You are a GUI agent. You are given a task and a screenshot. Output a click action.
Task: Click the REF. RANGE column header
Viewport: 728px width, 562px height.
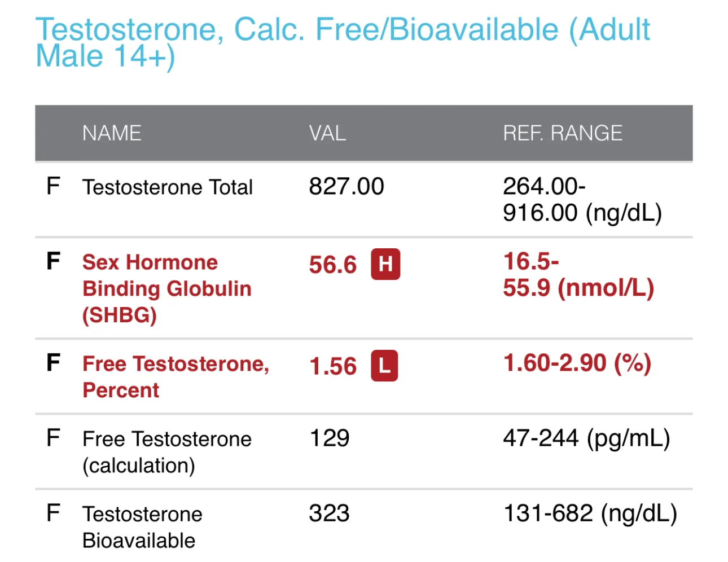pos(563,133)
